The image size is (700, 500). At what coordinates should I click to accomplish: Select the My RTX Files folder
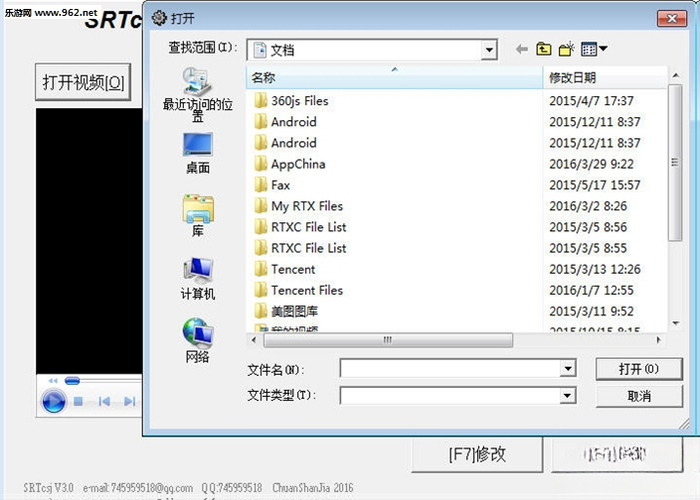click(299, 206)
